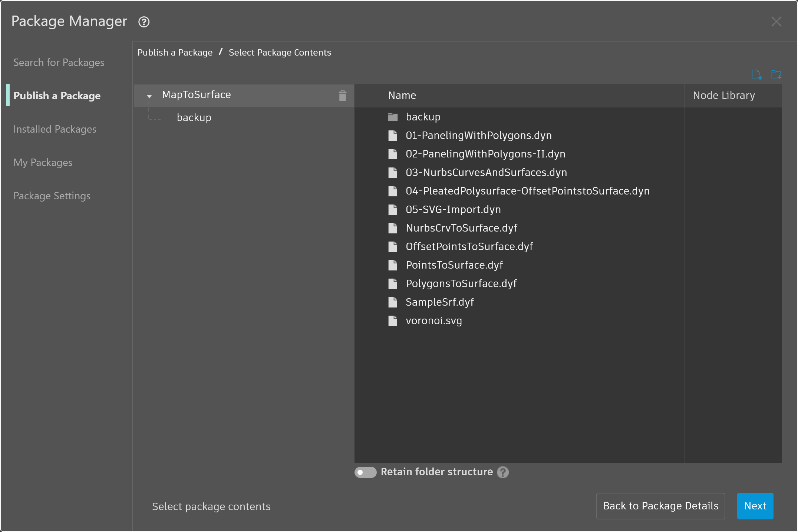This screenshot has height=532, width=798.
Task: Click the Next button
Action: tap(755, 506)
